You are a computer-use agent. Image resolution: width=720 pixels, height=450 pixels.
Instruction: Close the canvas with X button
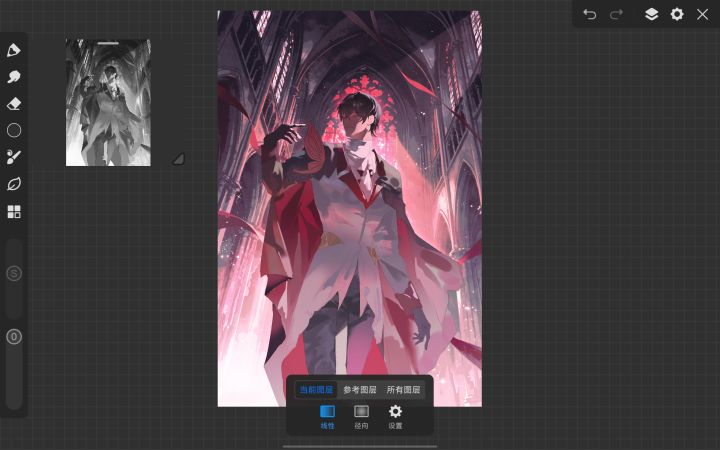(x=703, y=14)
